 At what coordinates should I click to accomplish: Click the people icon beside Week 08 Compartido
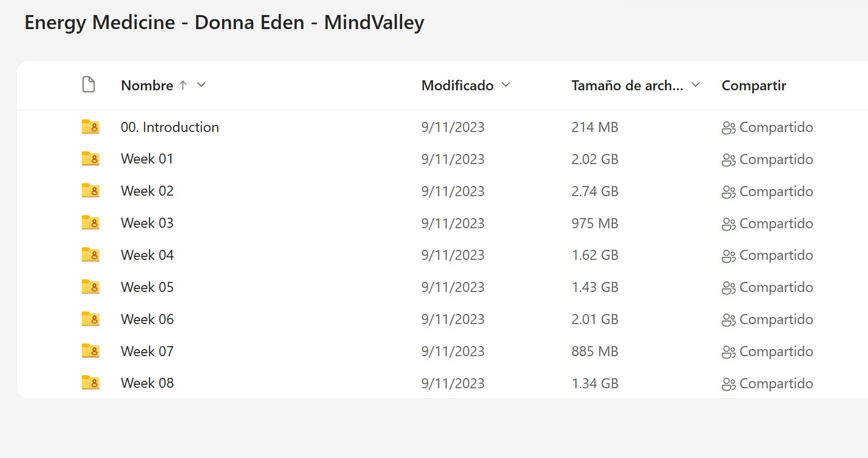click(x=728, y=384)
